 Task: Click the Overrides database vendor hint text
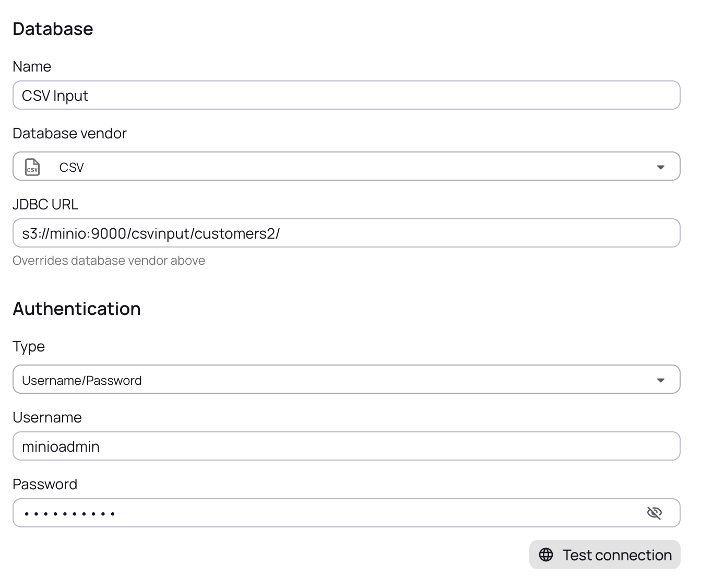pyautogui.click(x=109, y=261)
